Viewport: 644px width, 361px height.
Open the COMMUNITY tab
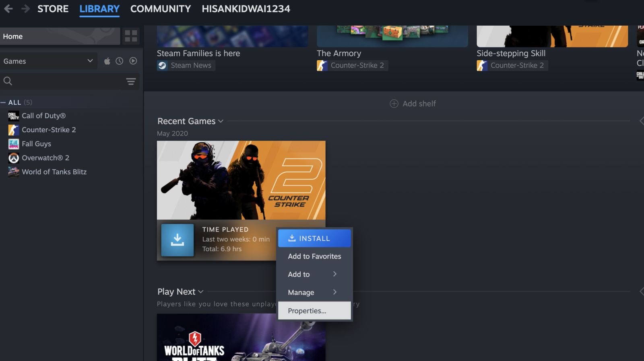coord(161,9)
